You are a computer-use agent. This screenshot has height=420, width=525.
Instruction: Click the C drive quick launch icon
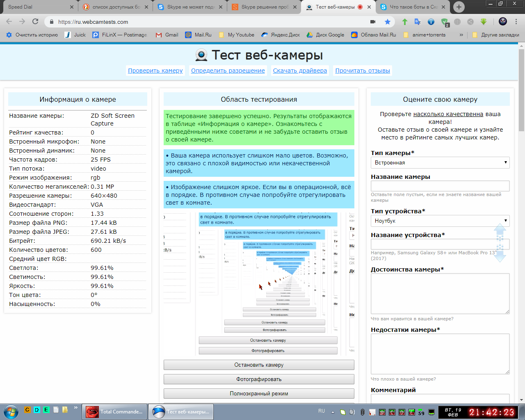[x=27, y=409]
